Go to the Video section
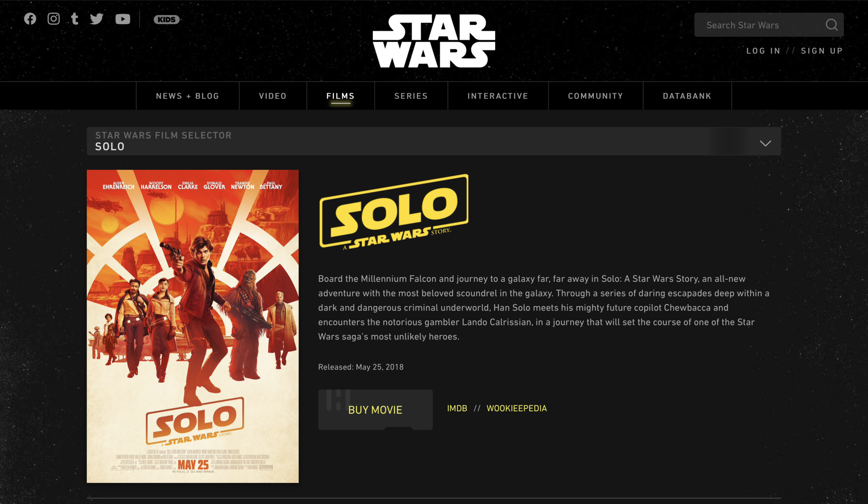 click(273, 96)
